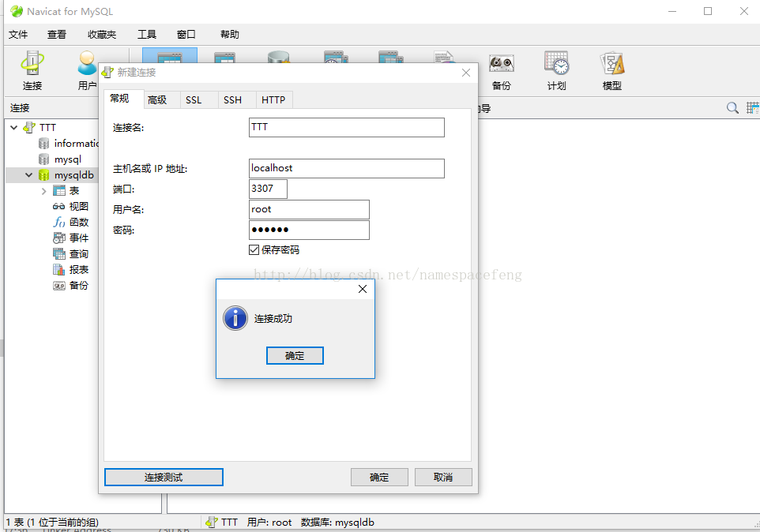
Task: Open the 工具 tools menu
Action: (147, 35)
